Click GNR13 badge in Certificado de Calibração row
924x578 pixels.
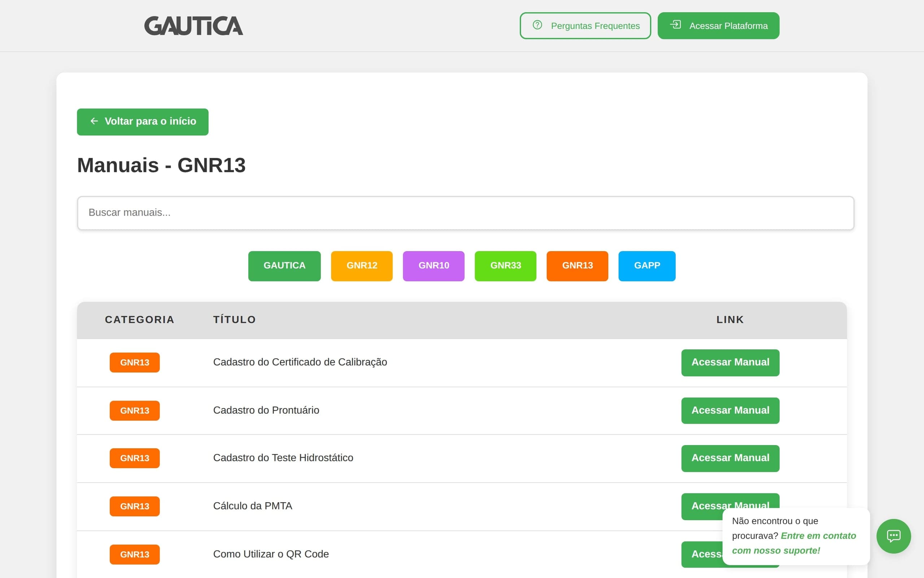(134, 362)
